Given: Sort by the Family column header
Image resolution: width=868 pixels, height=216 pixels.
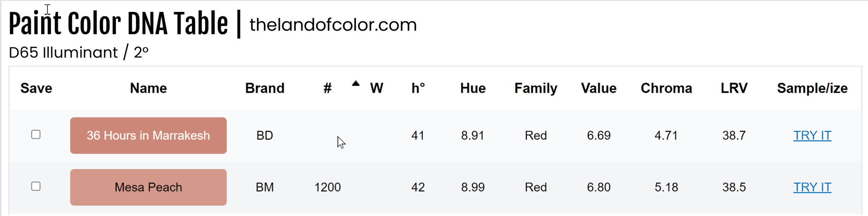Looking at the screenshot, I should (x=536, y=88).
